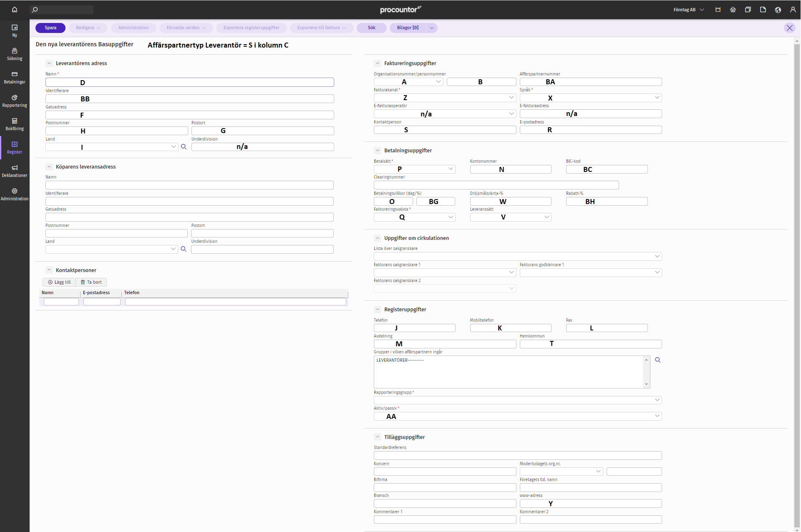Click the home icon in top bar
This screenshot has width=801, height=532.
[15, 10]
